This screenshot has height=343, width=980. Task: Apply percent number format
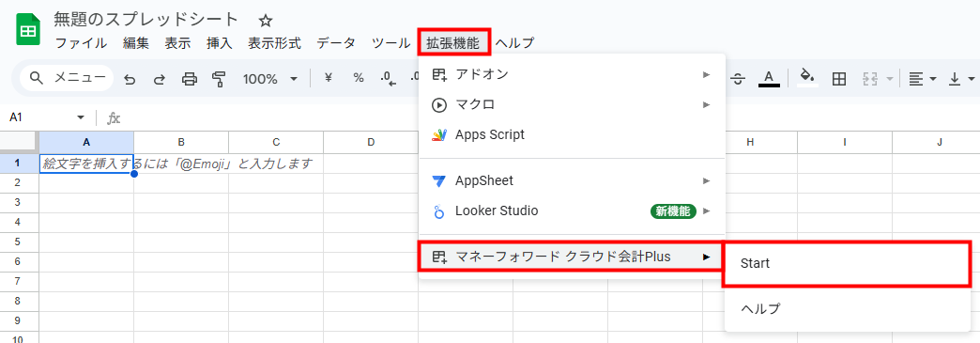(359, 78)
